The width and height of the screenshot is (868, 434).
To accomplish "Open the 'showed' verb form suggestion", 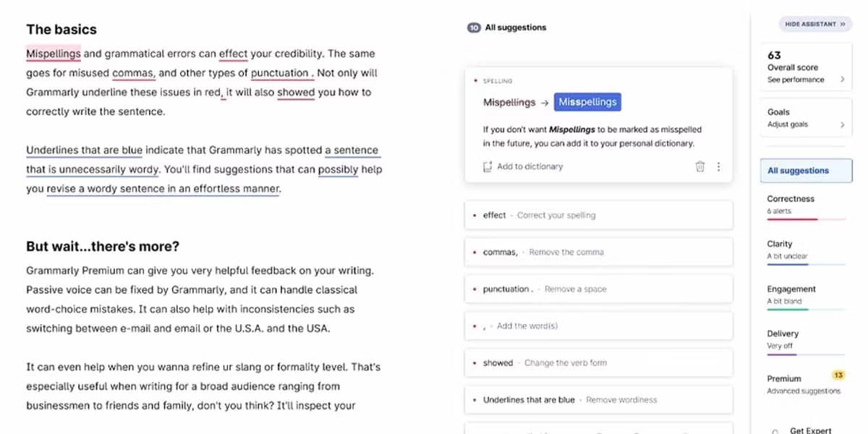I will pos(598,363).
